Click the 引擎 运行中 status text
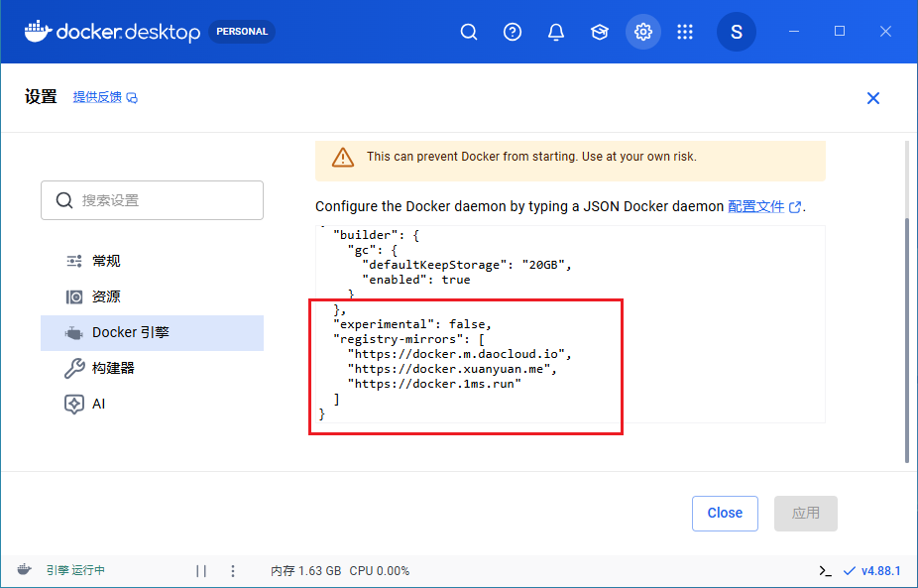 tap(75, 570)
